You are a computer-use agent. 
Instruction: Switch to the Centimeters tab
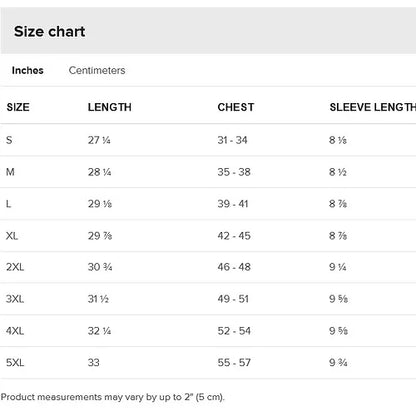[x=97, y=70]
